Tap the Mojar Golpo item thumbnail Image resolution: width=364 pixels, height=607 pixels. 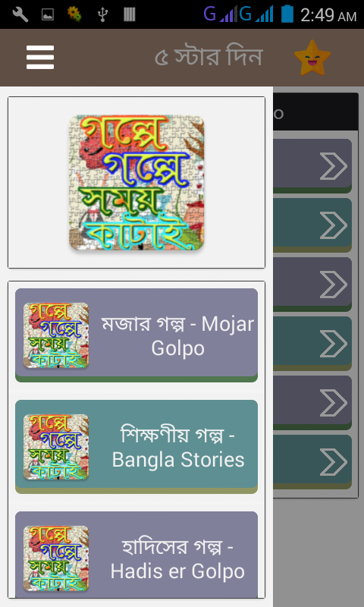pos(55,335)
